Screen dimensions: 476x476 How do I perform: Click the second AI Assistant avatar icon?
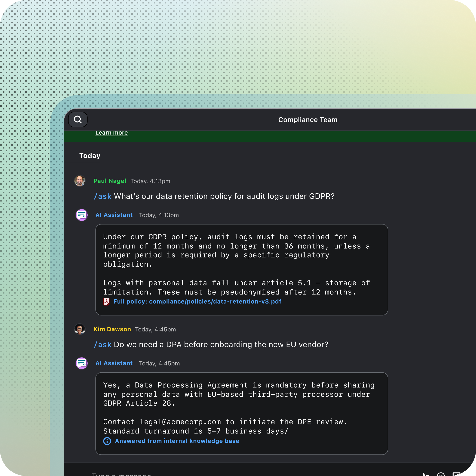point(82,364)
